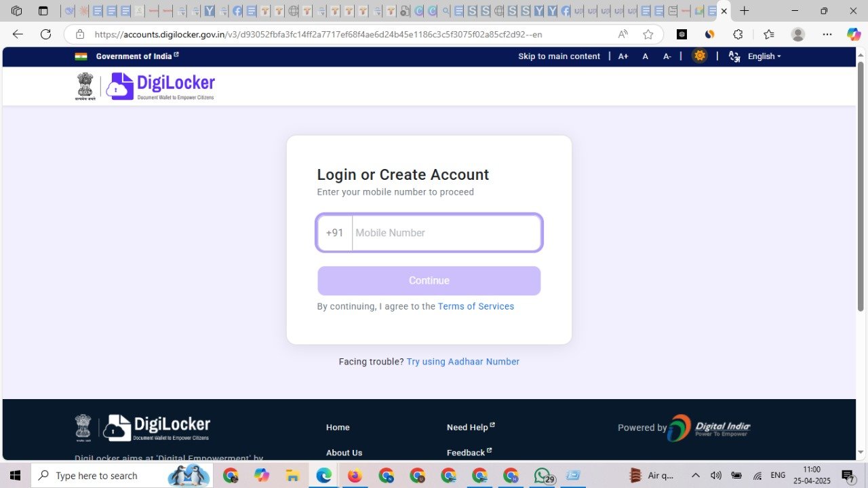Open the browser Extensions puzzle icon
The width and height of the screenshot is (868, 488).
coord(738,35)
